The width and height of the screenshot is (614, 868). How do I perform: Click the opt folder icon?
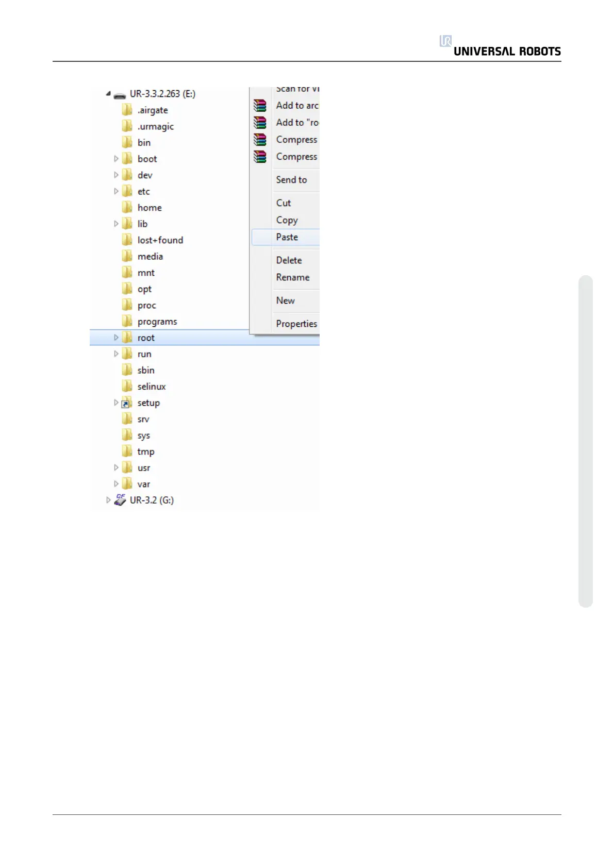127,289
